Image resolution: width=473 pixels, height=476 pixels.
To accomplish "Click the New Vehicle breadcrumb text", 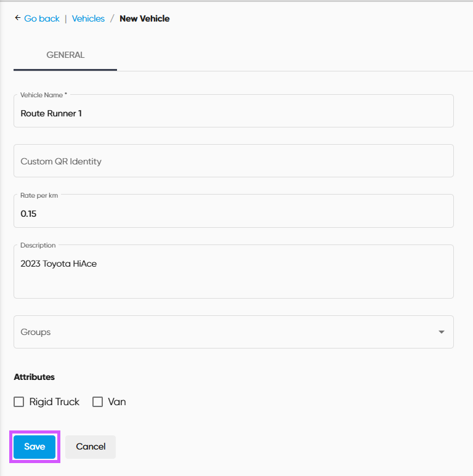I will click(144, 18).
